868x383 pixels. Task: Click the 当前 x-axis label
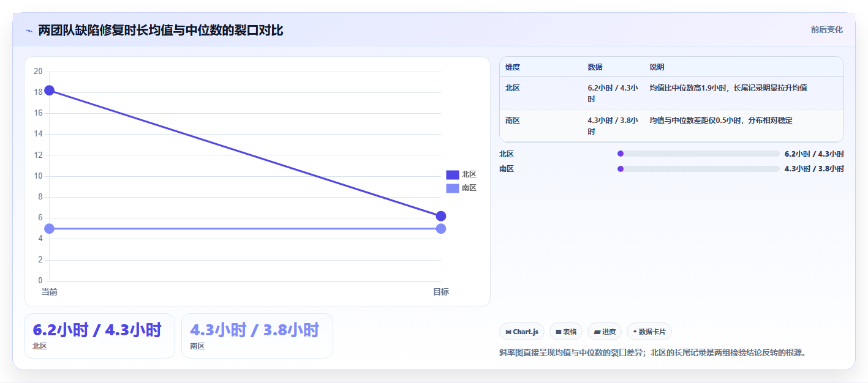[x=50, y=292]
